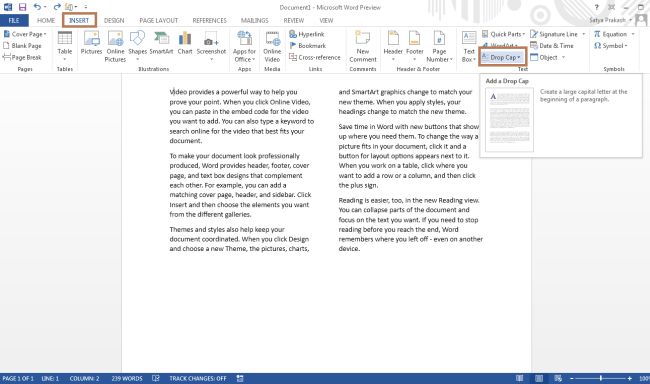Insert a Hyperlink
Screen dimensions: 650x384
[307, 34]
